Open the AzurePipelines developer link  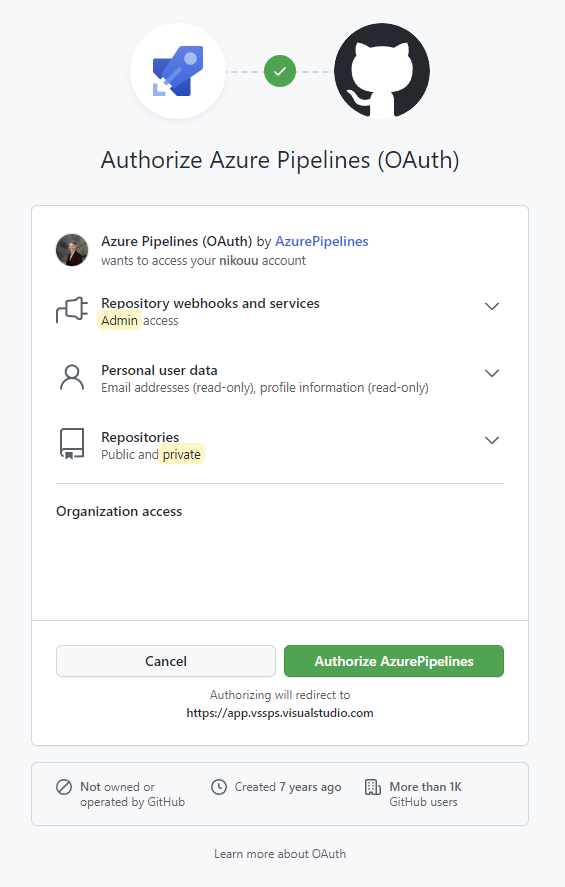pyautogui.click(x=322, y=242)
